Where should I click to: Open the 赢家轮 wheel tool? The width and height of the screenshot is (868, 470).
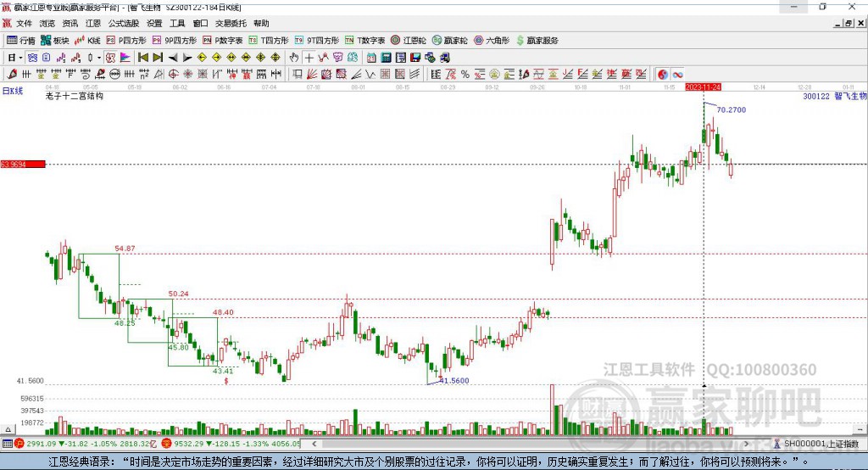tap(449, 41)
